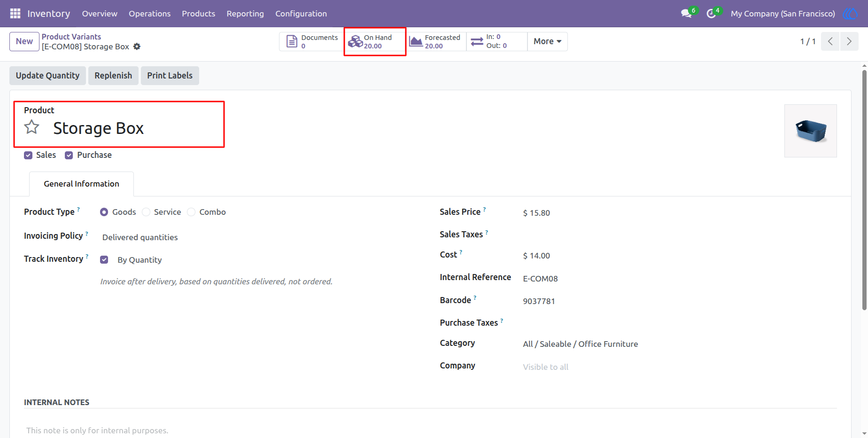Open the Forecasted chart button
Image resolution: width=868 pixels, height=438 pixels.
(436, 41)
